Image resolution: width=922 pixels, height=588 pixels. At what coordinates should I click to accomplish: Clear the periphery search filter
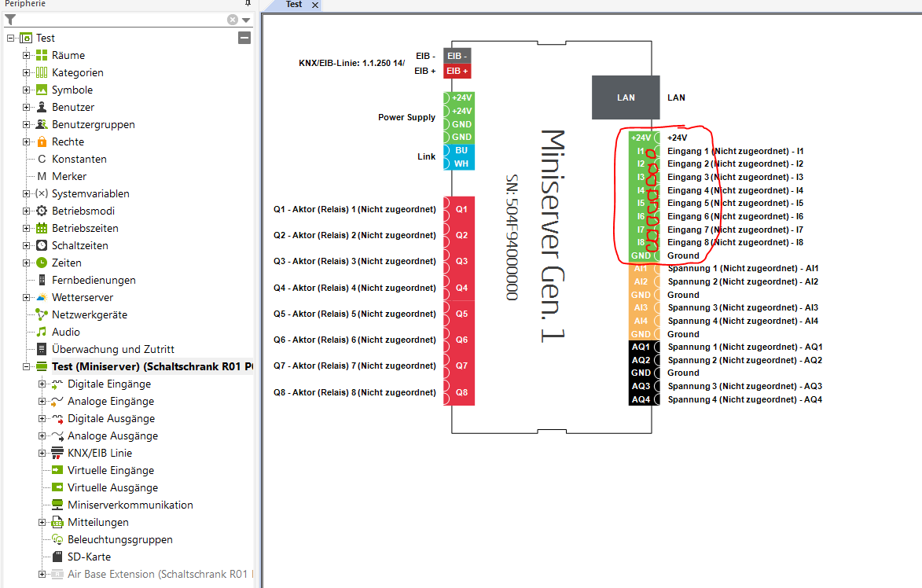233,20
